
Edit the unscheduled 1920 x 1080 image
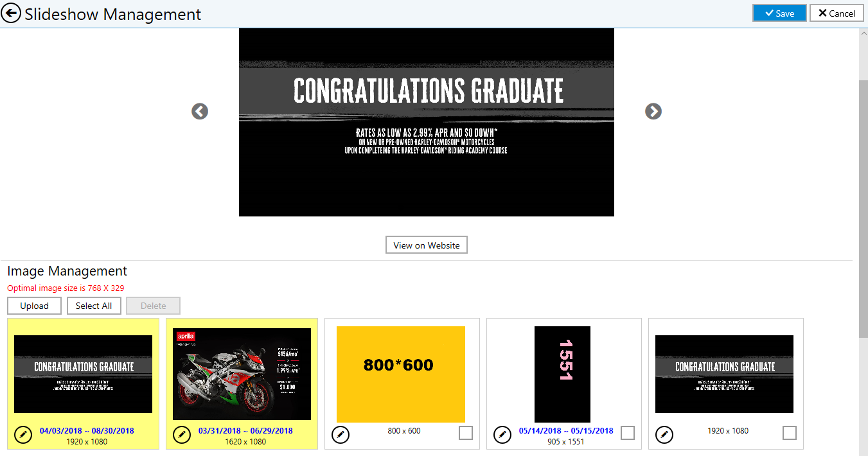pyautogui.click(x=664, y=435)
